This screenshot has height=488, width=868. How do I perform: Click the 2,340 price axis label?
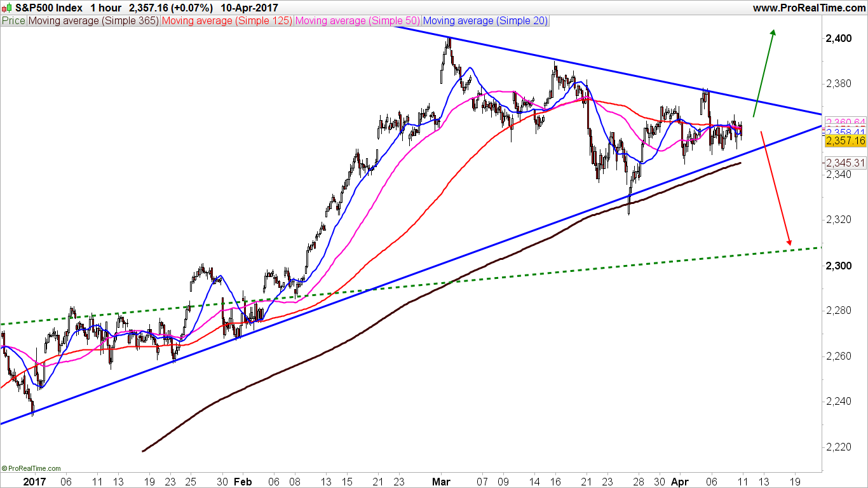coord(838,174)
